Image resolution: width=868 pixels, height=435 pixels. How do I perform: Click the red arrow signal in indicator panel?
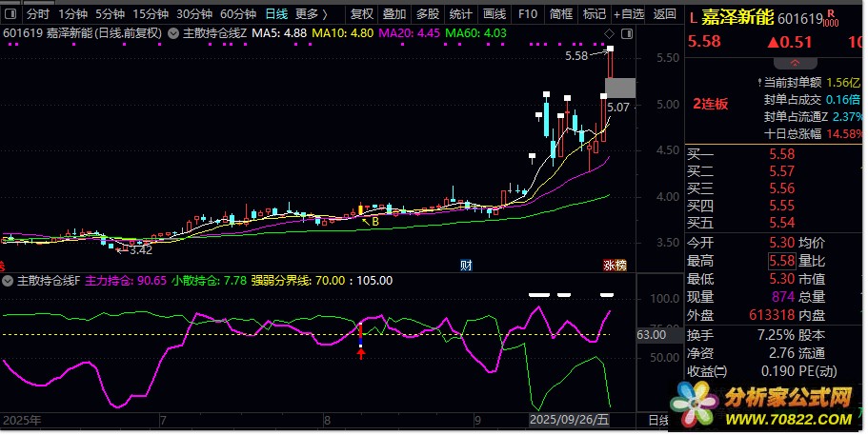(x=361, y=353)
